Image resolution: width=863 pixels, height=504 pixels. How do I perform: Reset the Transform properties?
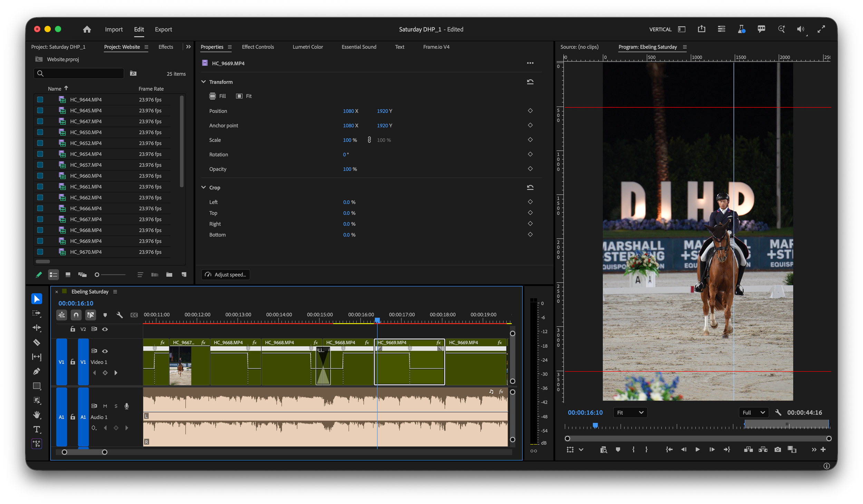point(530,82)
